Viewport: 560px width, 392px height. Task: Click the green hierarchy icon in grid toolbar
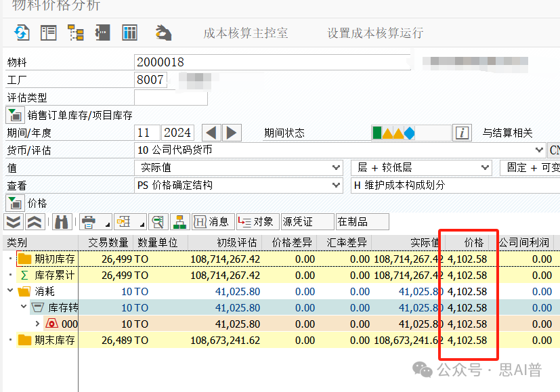[x=179, y=221]
